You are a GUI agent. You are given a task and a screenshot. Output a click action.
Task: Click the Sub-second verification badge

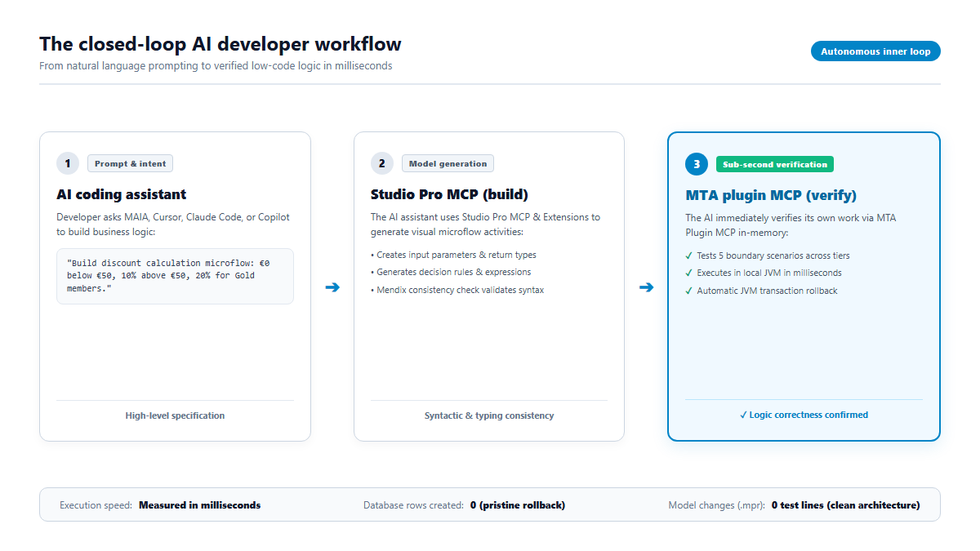(x=775, y=164)
